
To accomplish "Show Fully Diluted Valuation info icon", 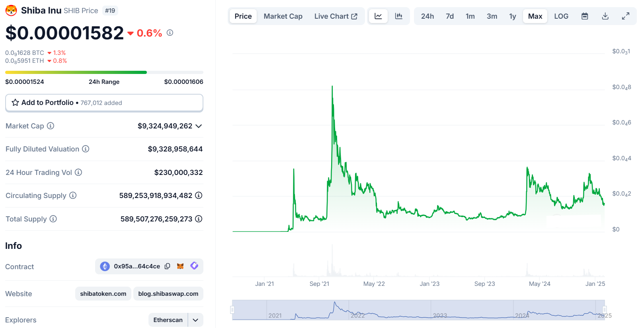I will pos(86,149).
